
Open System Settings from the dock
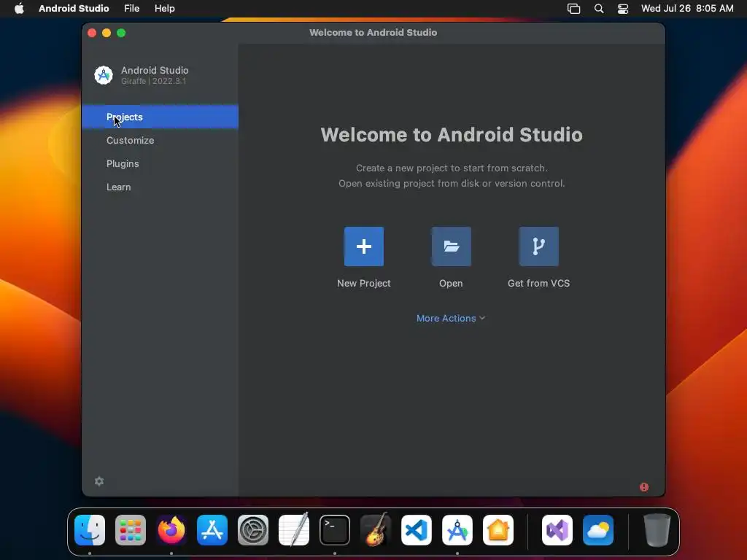[253, 530]
